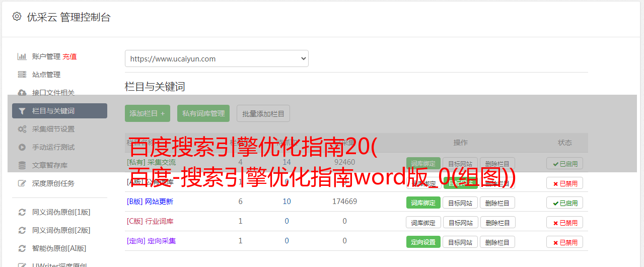Click the bar chart icon for 账户管理

22,56
